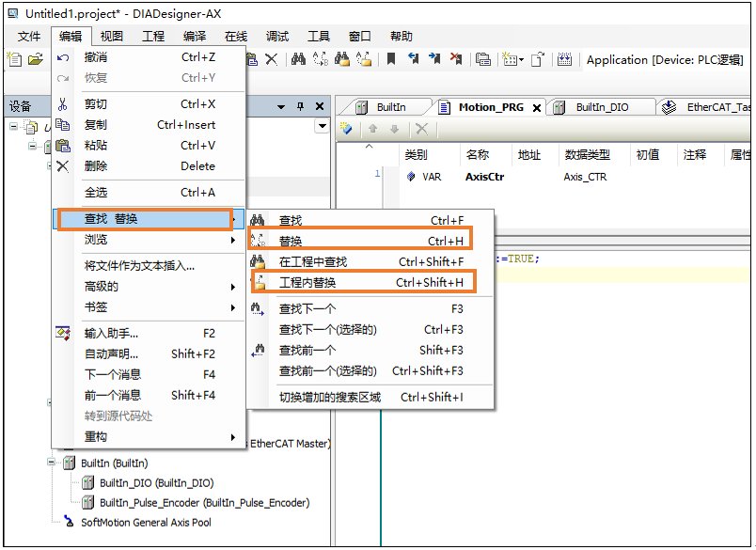The height and width of the screenshot is (550, 756).
Task: Click the binoculars Find icon in toolbar
Action: pyautogui.click(x=298, y=59)
